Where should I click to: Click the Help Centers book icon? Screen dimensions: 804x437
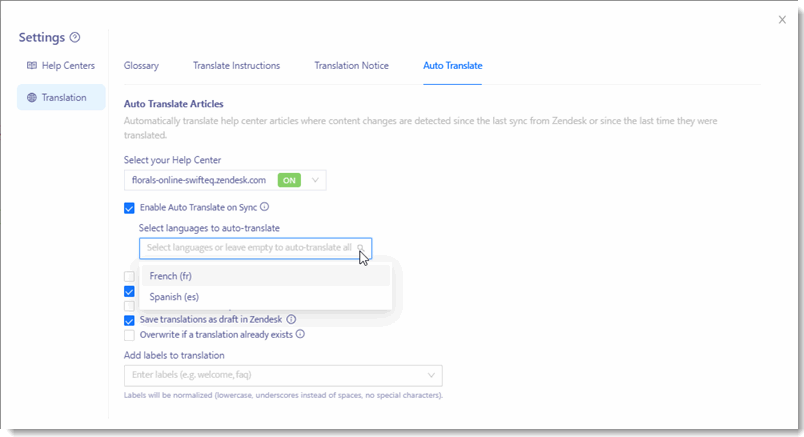click(x=32, y=66)
